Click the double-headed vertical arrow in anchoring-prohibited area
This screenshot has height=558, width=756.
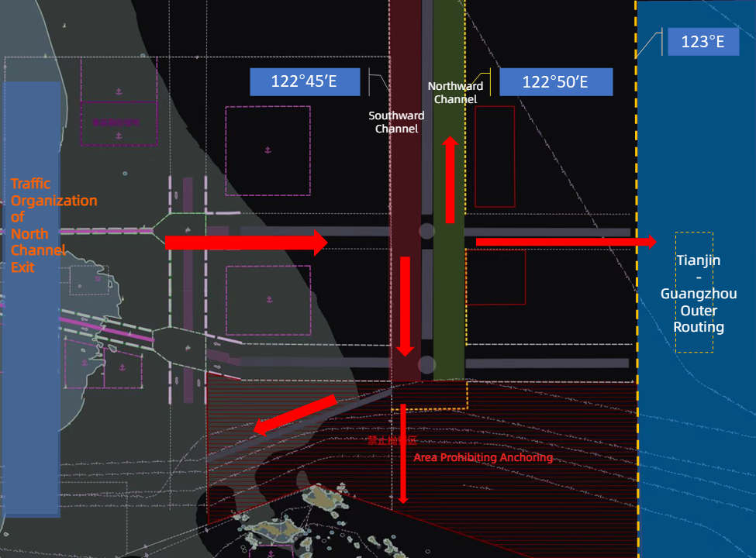point(403,453)
